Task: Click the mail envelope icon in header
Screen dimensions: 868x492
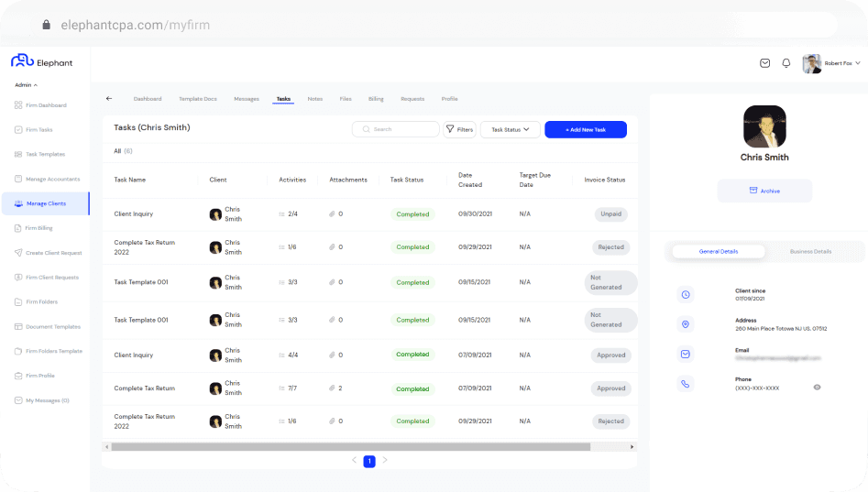Action: click(x=765, y=63)
